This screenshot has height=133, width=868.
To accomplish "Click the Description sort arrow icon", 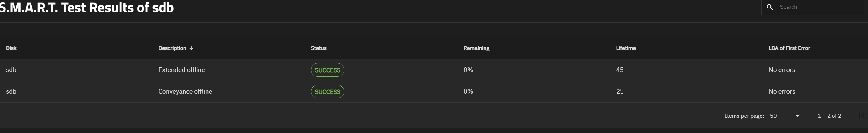I will coord(191,48).
